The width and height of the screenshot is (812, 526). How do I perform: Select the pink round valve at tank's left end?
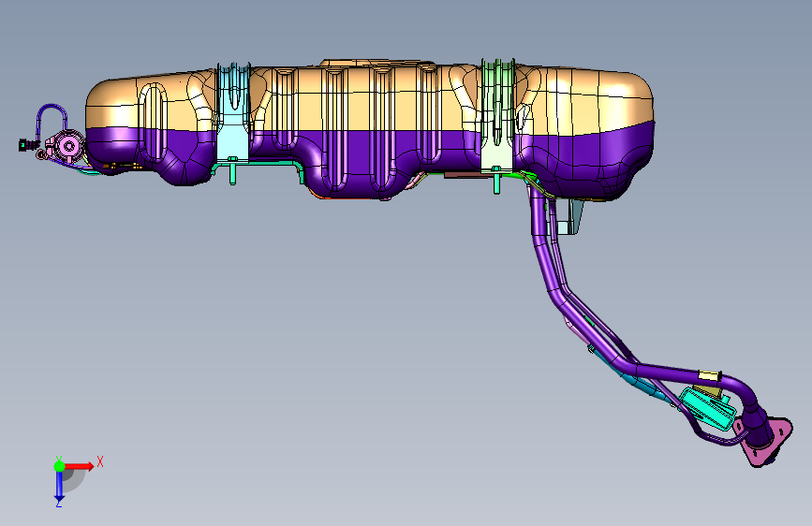tap(69, 145)
